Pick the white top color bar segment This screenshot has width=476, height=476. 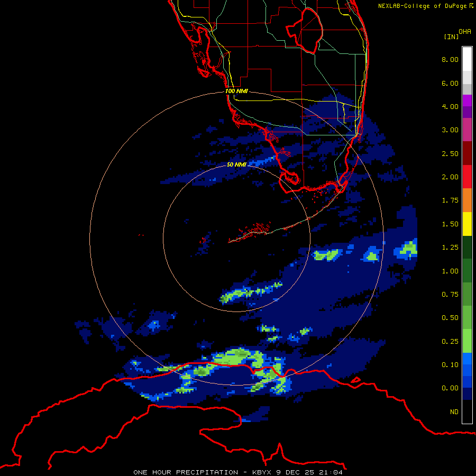(467, 59)
